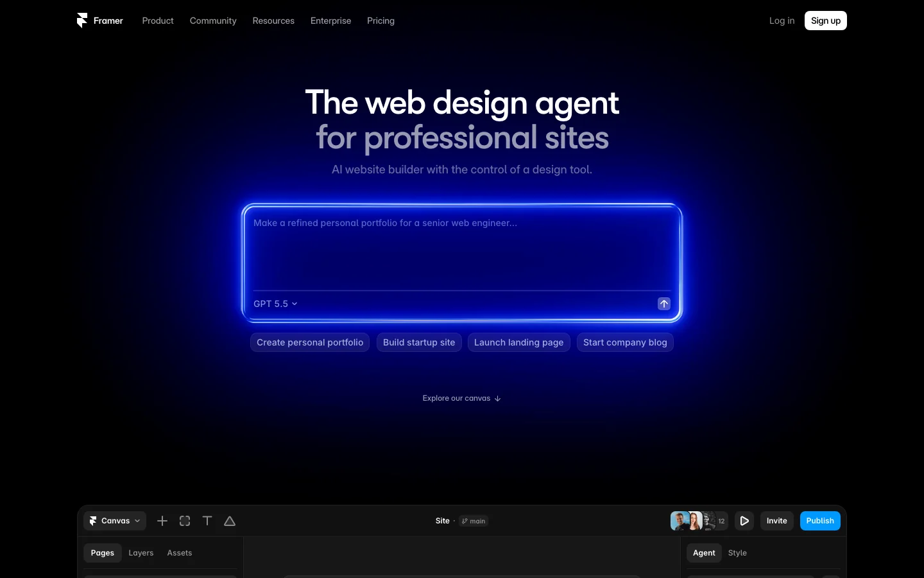
Task: Select the triangle shape tool icon
Action: (230, 521)
